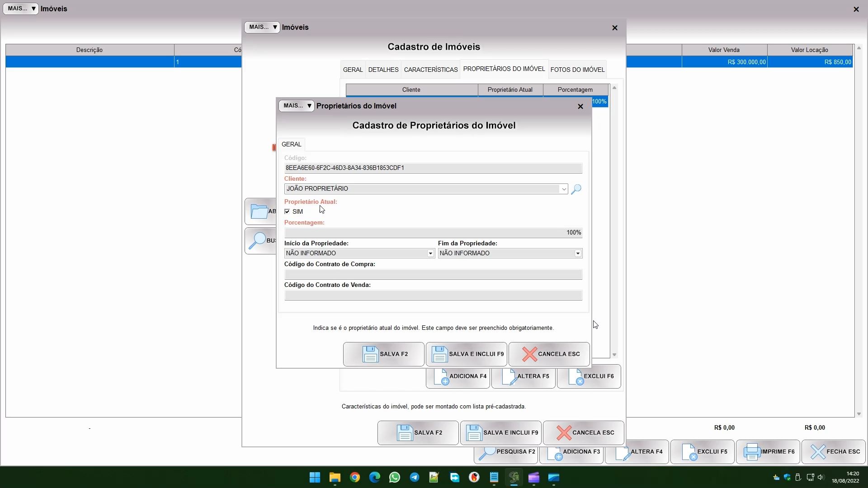Click Altera F5 edit button
The height and width of the screenshot is (488, 868).
[x=524, y=376]
